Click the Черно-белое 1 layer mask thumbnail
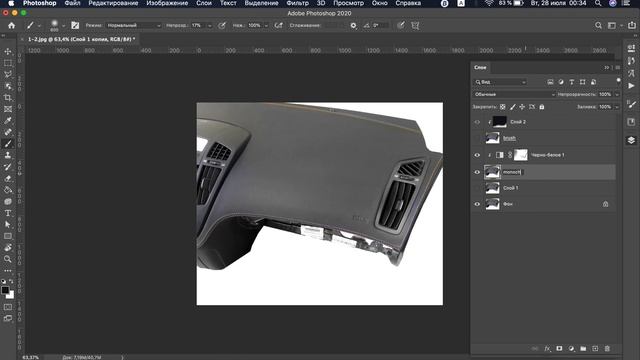The height and width of the screenshot is (360, 640). 520,155
